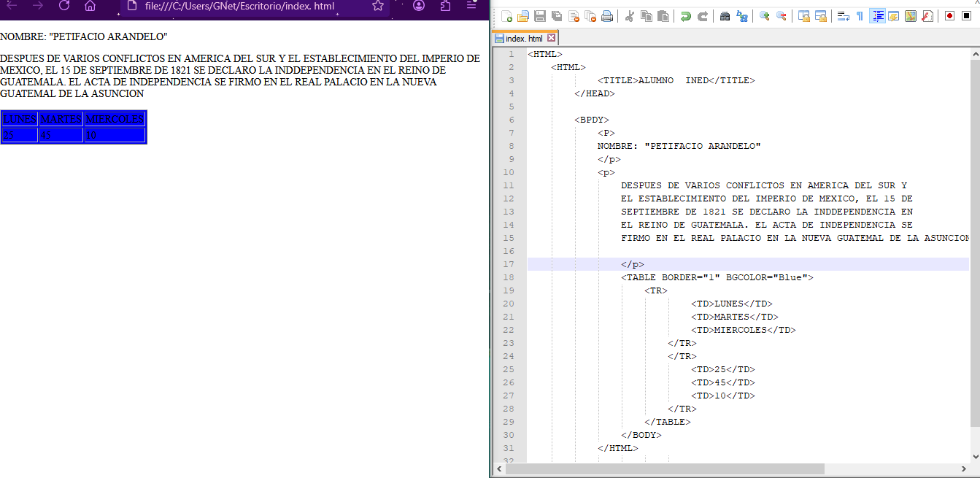The image size is (980, 478).
Task: Click the browser address bar URL
Action: click(x=239, y=6)
